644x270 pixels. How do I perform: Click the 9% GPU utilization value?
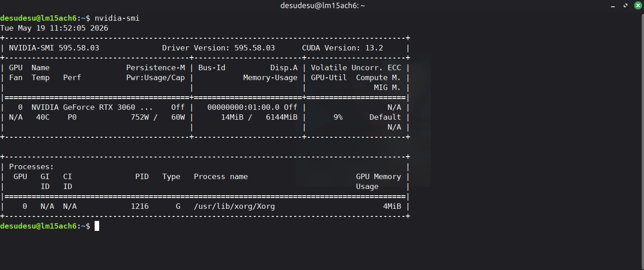click(338, 117)
